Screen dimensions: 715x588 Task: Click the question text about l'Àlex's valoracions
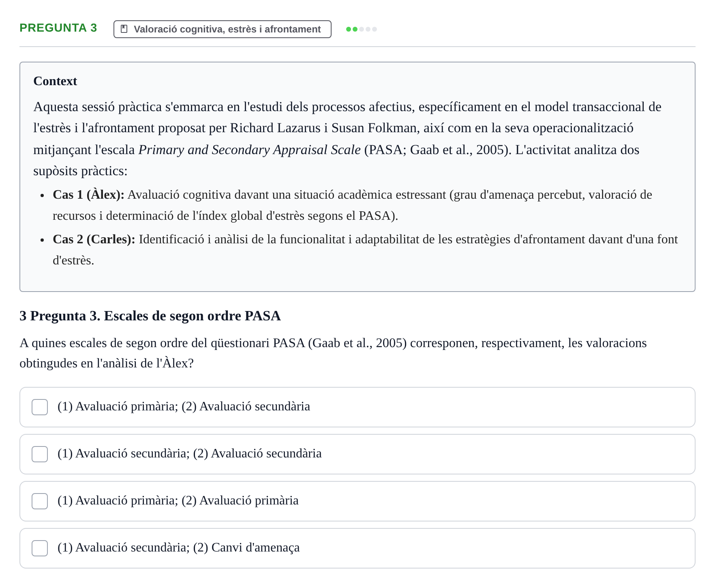pyautogui.click(x=333, y=353)
